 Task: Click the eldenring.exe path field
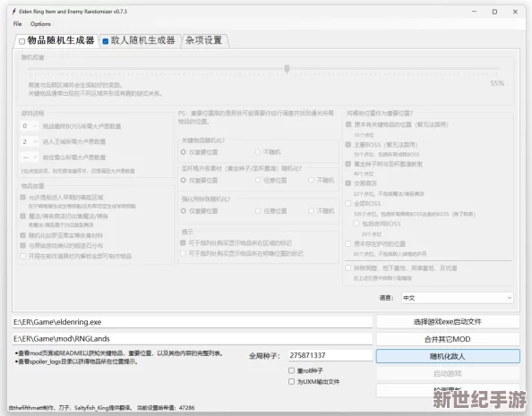click(x=193, y=322)
